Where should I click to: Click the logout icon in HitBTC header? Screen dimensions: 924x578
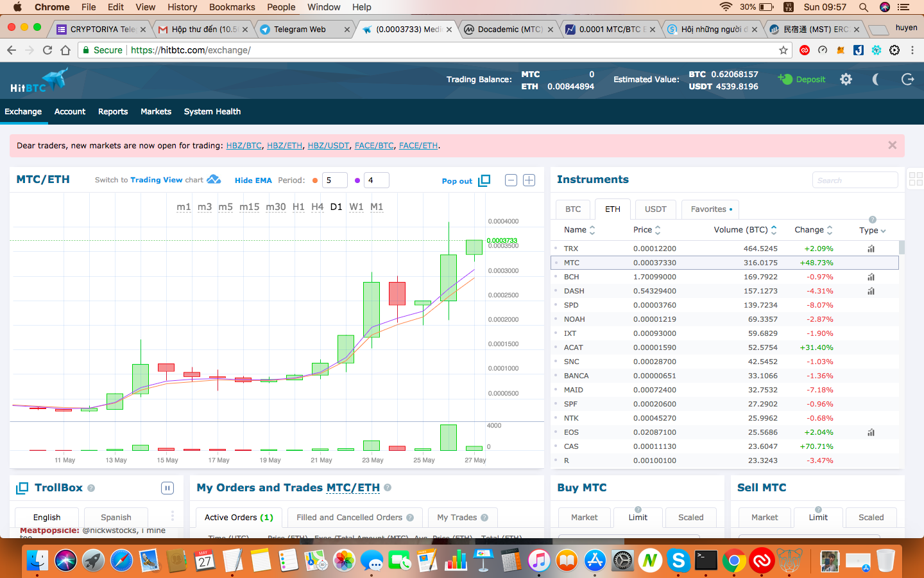coord(907,80)
